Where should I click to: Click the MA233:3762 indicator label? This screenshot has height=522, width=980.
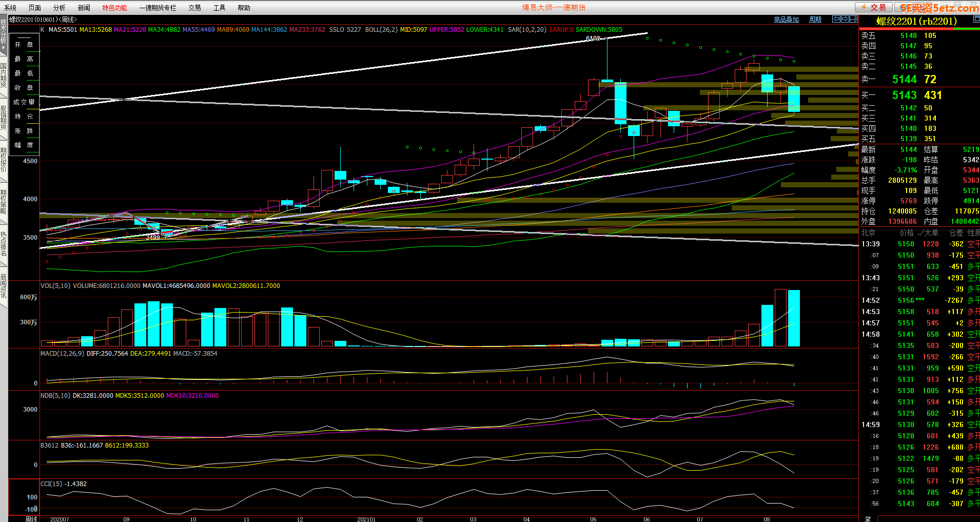307,30
